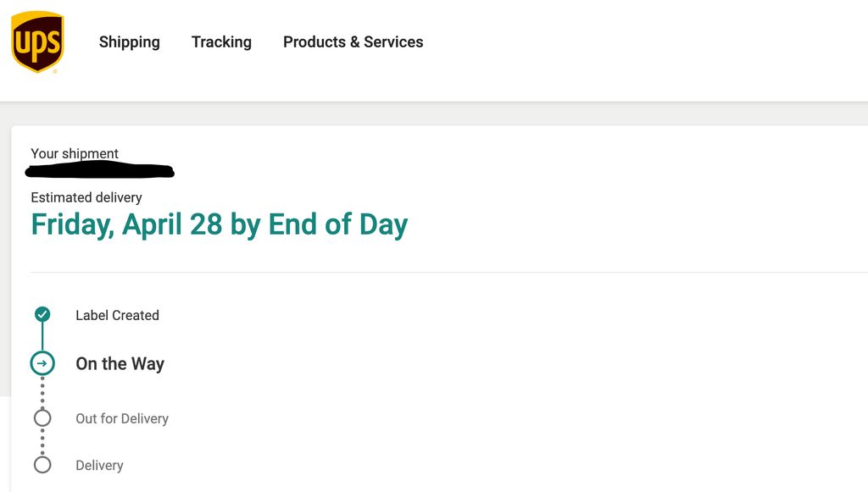Click the Your shipment heading
This screenshot has height=492, width=868.
(x=75, y=153)
